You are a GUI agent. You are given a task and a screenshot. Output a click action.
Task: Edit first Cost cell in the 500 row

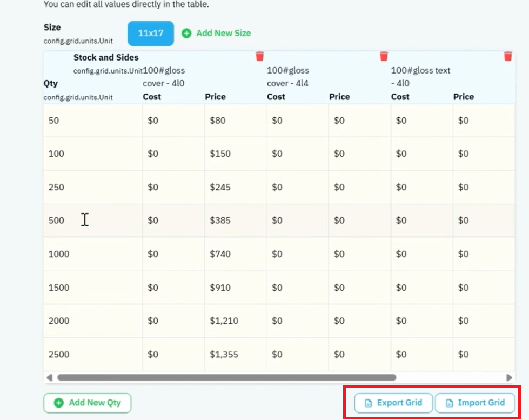coord(173,221)
